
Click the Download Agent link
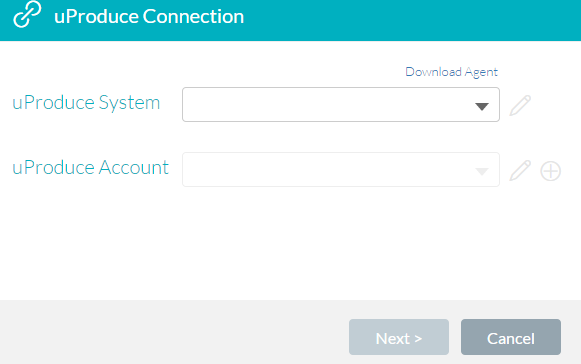[x=451, y=72]
